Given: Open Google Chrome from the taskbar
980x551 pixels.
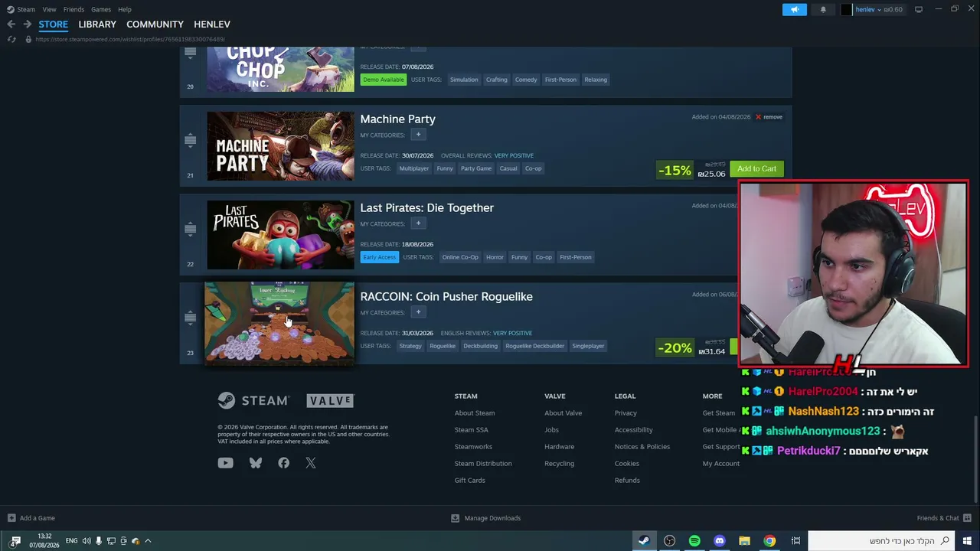Looking at the screenshot, I should [x=769, y=541].
